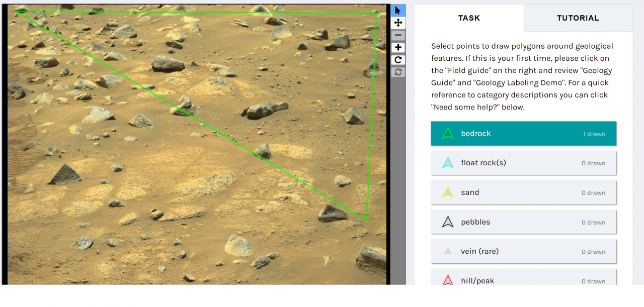
Task: Switch to the TASK tab
Action: [469, 18]
